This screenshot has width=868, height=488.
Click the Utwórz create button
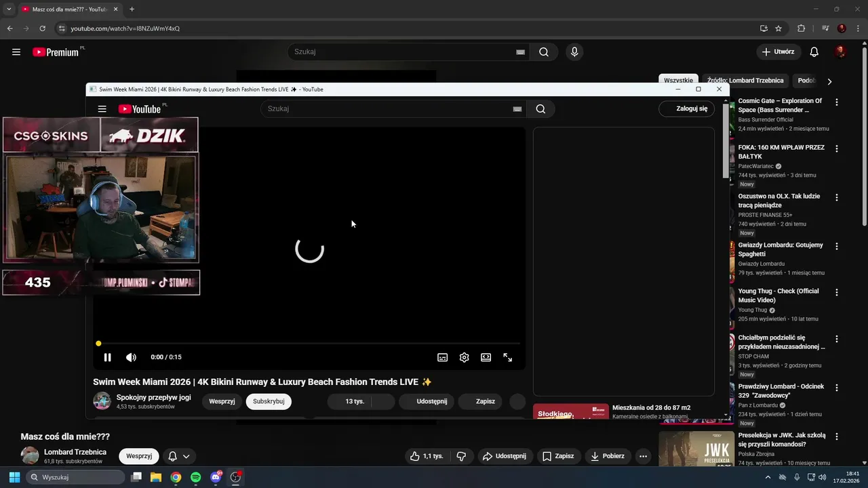coord(778,52)
